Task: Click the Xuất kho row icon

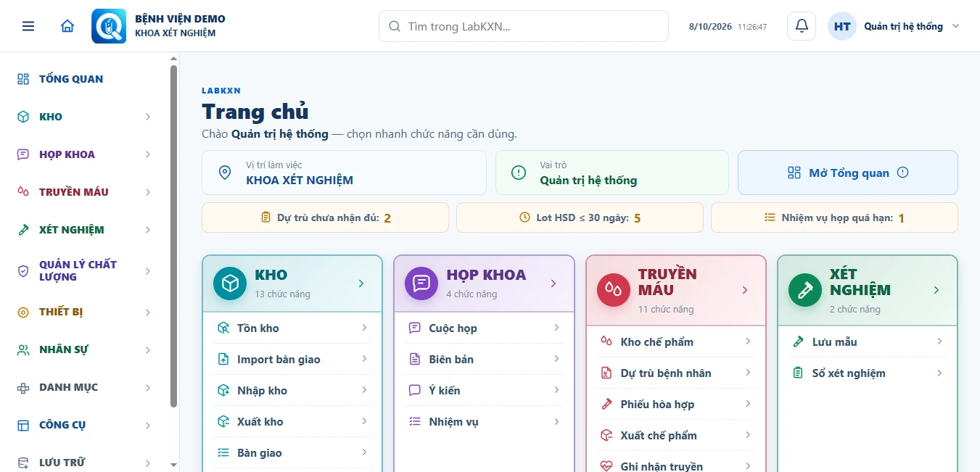Action: 223,422
